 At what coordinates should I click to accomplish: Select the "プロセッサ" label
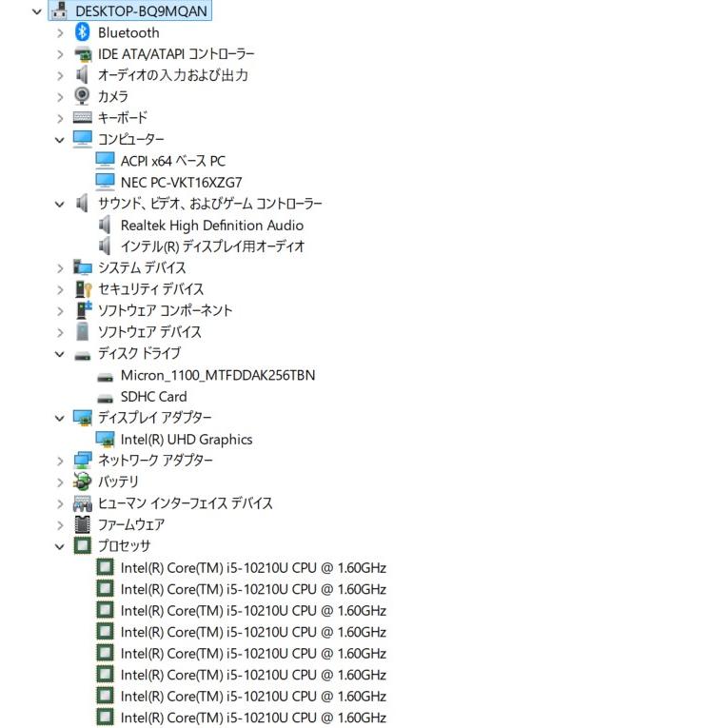[x=124, y=545]
